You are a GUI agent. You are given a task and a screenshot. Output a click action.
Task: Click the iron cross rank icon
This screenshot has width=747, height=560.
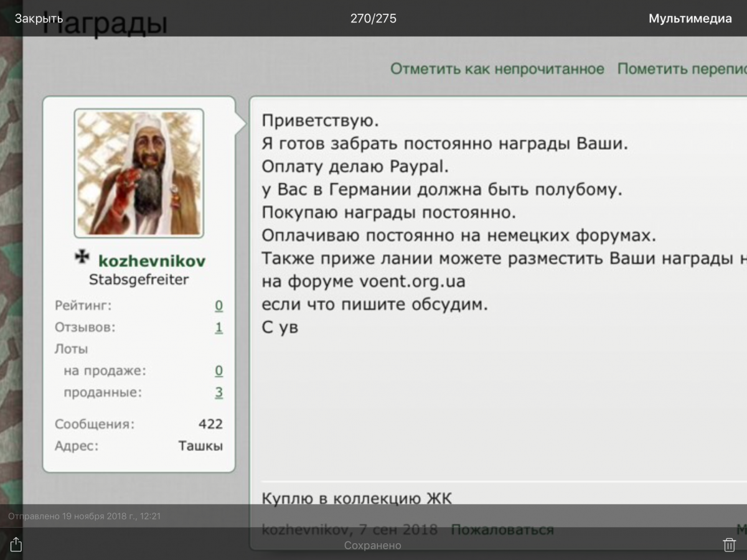[x=82, y=258]
